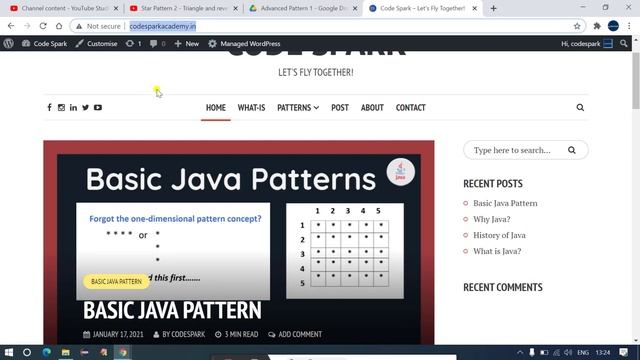This screenshot has height=360, width=640.
Task: Go to browser Home page
Action: (59, 26)
